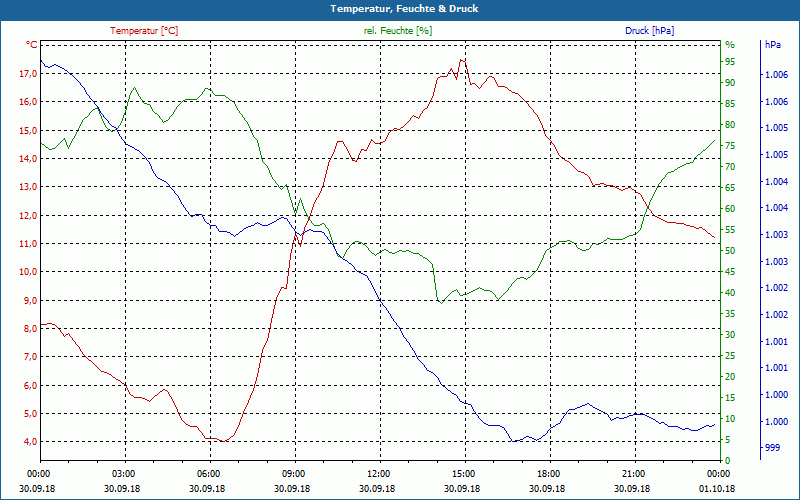Click the '09:00' time axis label

pos(295,473)
